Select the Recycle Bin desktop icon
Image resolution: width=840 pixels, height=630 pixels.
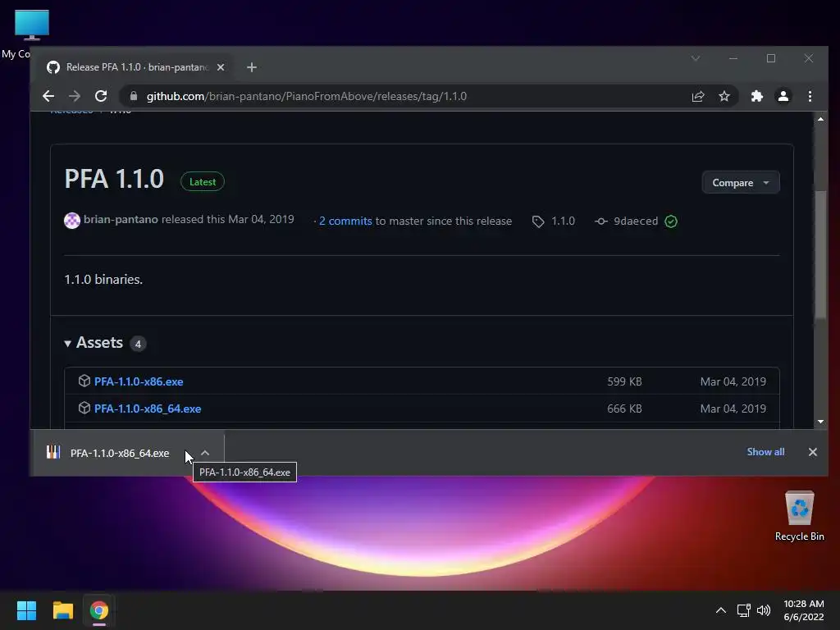(x=799, y=515)
